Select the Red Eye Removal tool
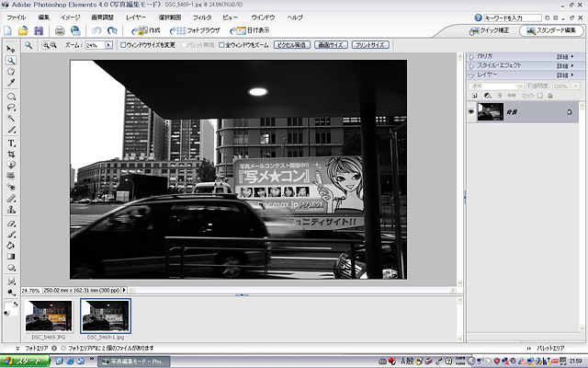The image size is (588, 368). click(11, 187)
